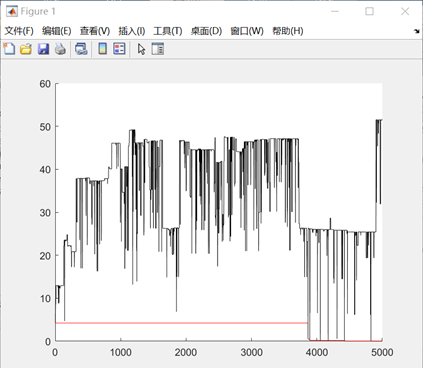Click x-axis tick label 3000
The width and height of the screenshot is (423, 368).
[x=251, y=352]
